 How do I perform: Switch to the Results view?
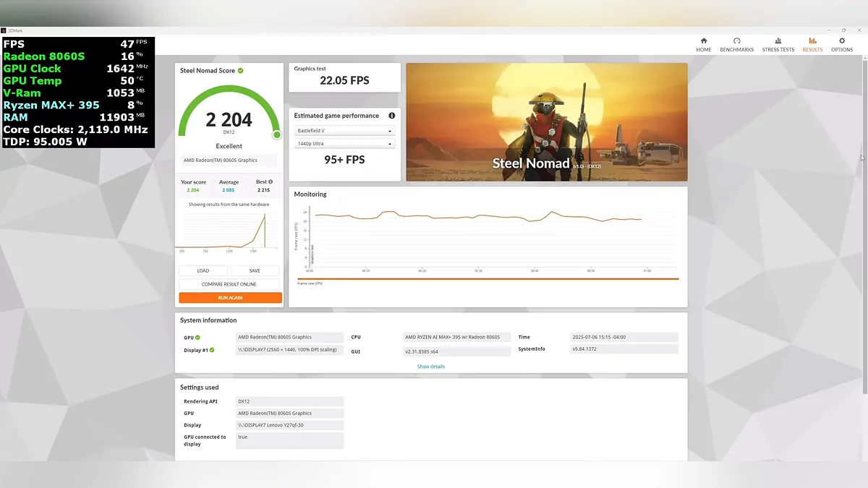[812, 45]
